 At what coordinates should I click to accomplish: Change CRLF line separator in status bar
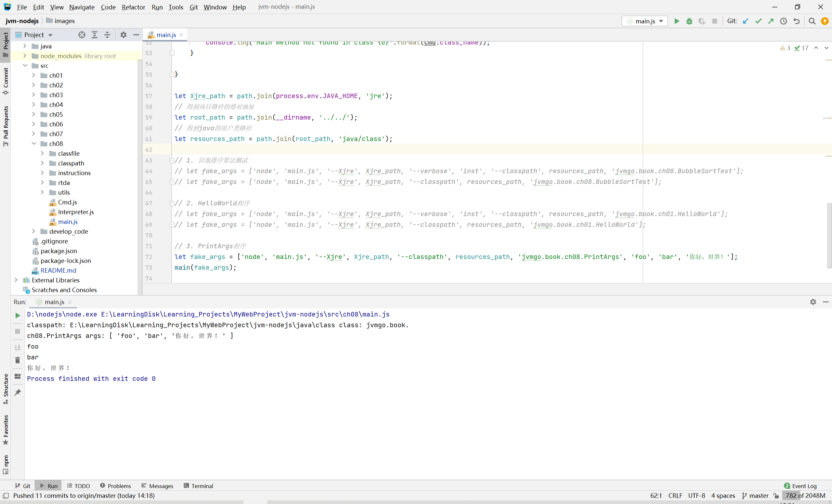(x=675, y=496)
